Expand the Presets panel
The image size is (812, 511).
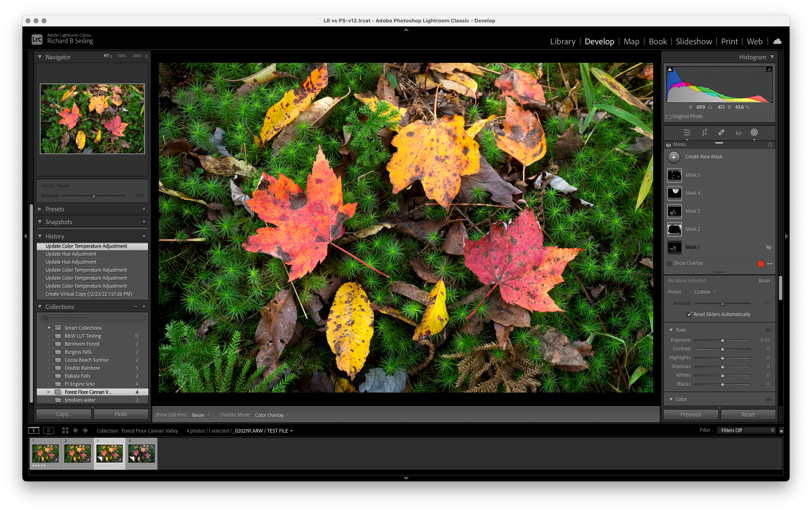click(x=40, y=209)
